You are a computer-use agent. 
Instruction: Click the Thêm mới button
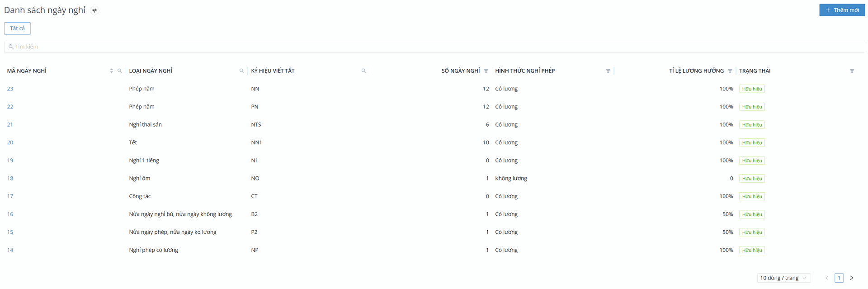[842, 10]
